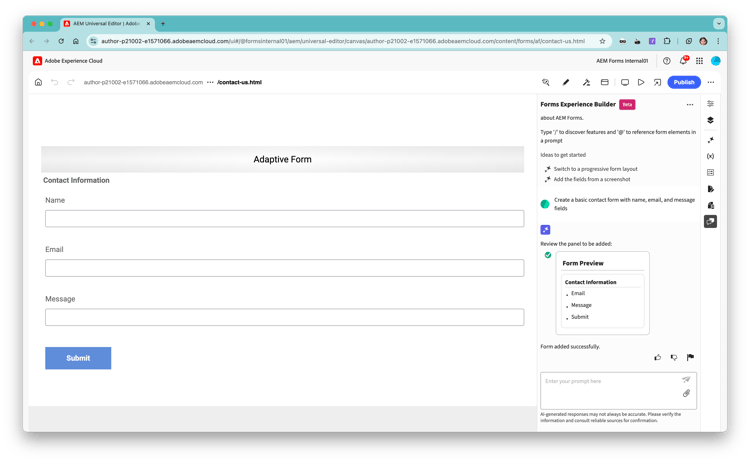Select the pencil edit mode

click(x=566, y=82)
